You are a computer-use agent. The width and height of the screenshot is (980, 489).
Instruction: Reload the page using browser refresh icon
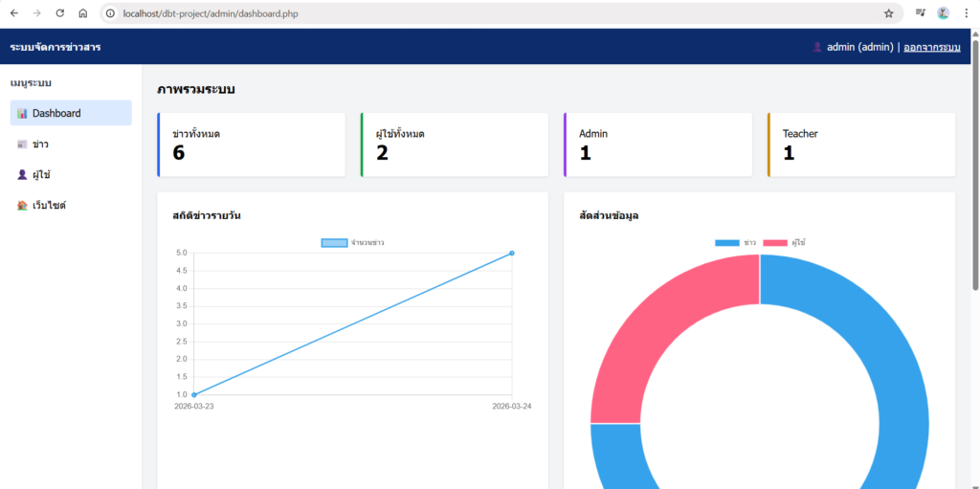pos(60,13)
